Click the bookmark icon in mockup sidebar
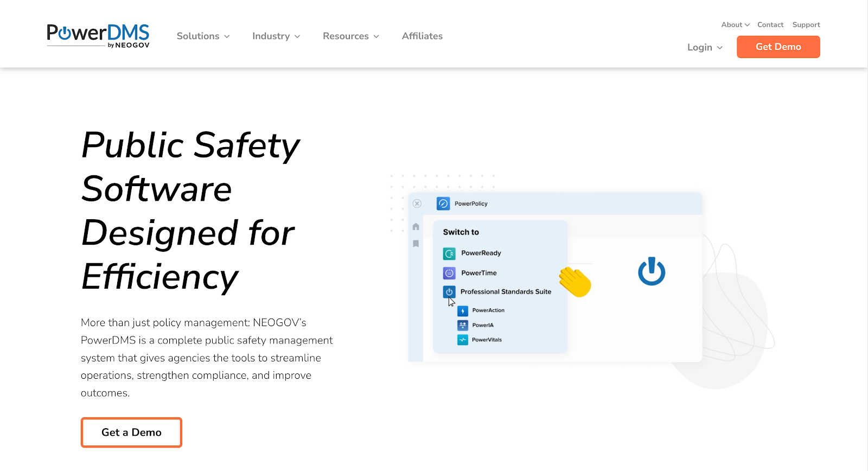The width and height of the screenshot is (868, 471). click(x=416, y=244)
